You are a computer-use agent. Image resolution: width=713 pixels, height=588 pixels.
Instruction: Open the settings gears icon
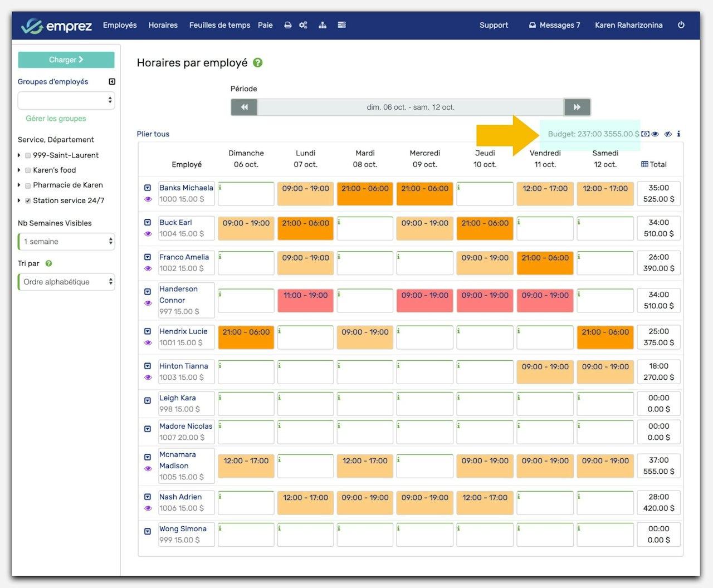(x=303, y=25)
